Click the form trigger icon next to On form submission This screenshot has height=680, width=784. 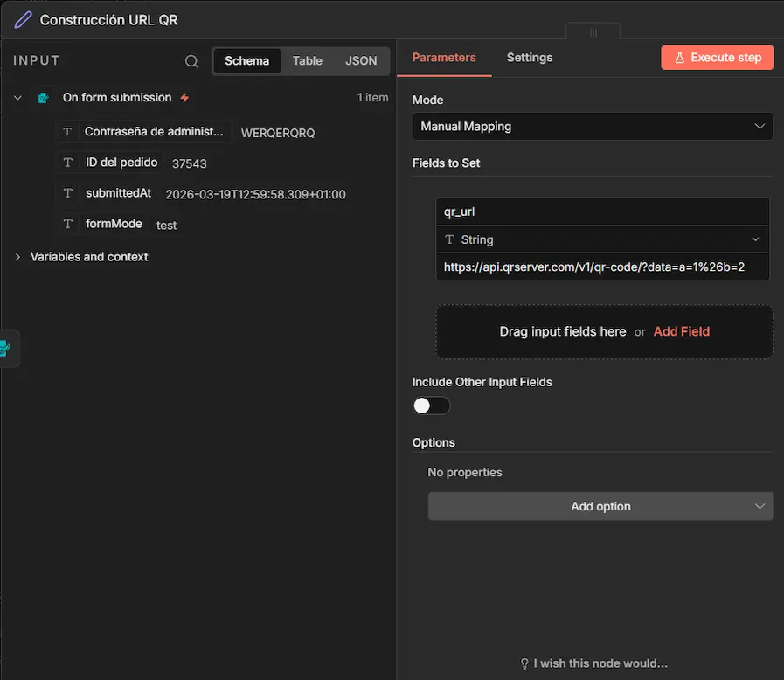pos(43,98)
